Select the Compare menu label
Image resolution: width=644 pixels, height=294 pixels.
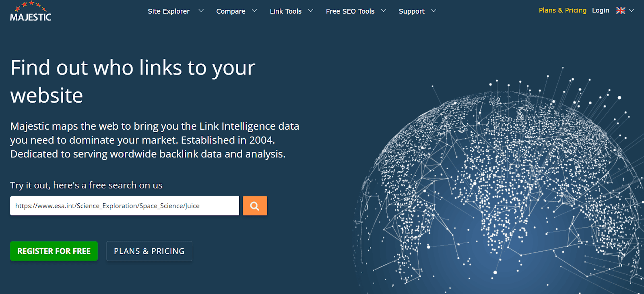click(231, 11)
